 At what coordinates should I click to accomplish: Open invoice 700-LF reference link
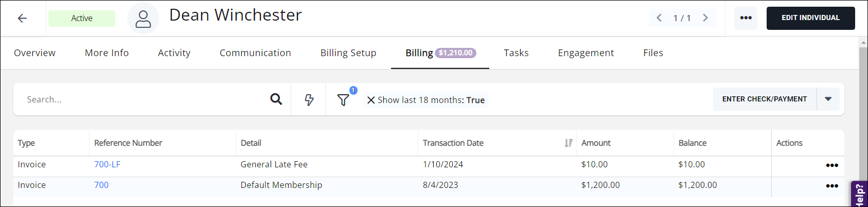[107, 165]
